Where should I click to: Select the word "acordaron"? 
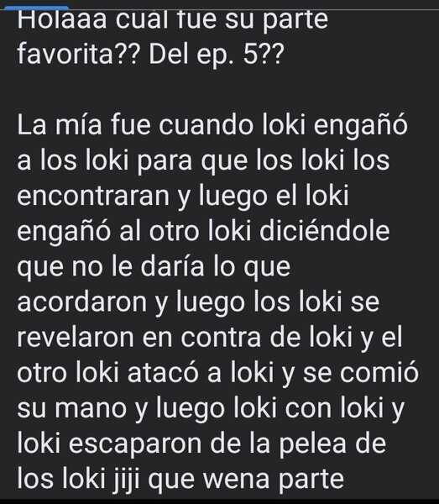[82, 302]
